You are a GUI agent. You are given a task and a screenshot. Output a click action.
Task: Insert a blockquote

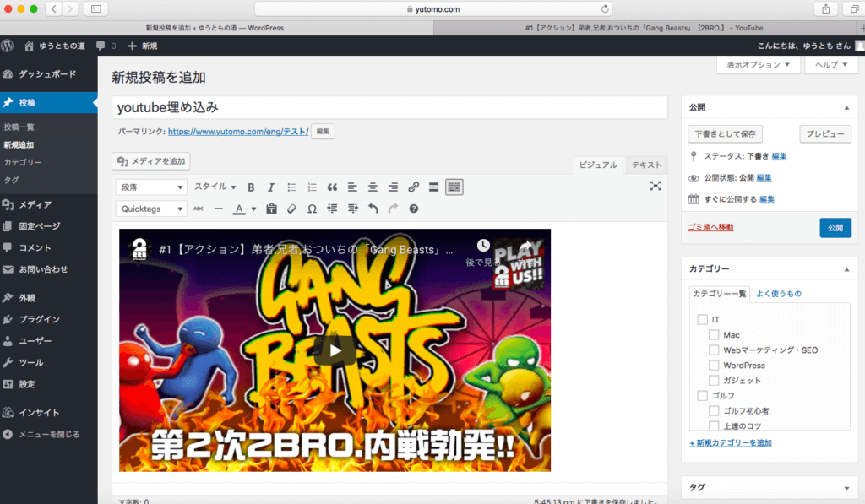point(332,187)
